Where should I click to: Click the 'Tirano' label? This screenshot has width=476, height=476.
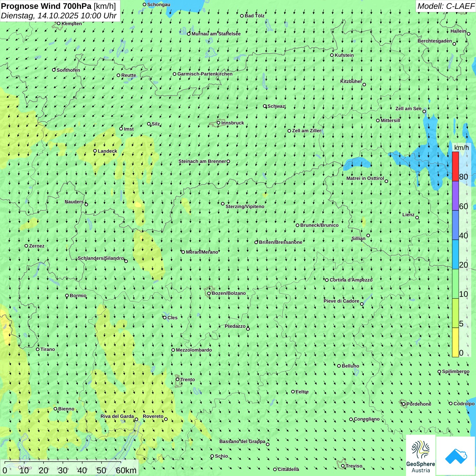pos(48,349)
